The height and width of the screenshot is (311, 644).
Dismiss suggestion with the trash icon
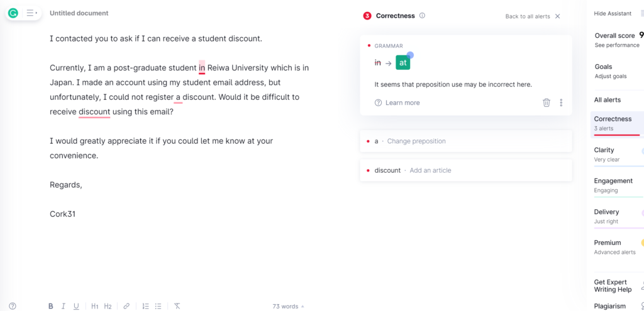click(547, 102)
